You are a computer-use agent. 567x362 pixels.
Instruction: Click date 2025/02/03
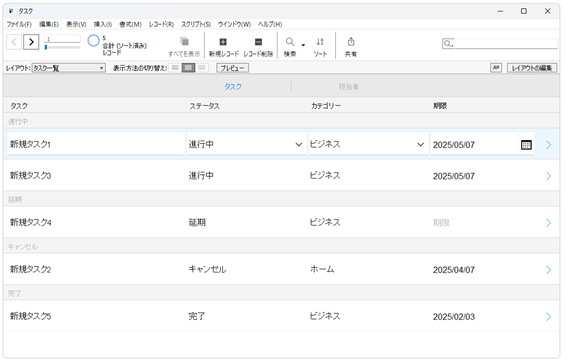[x=454, y=317]
